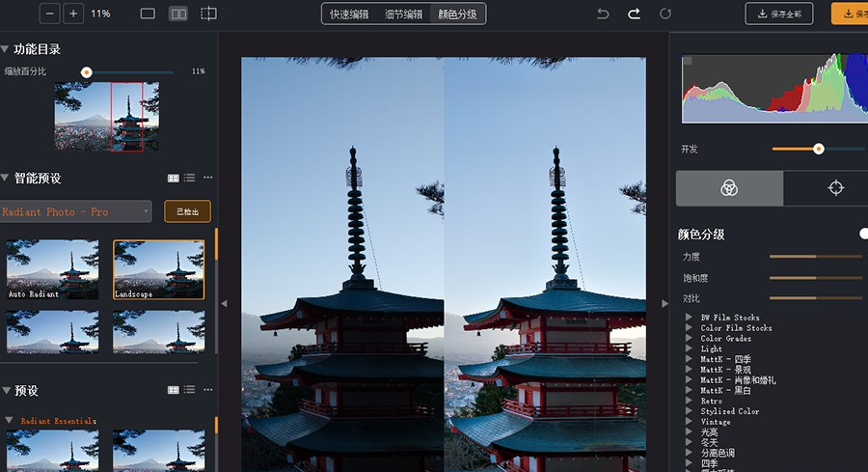The width and height of the screenshot is (868, 472).
Task: Switch to the 快速编辑 tab
Action: (x=349, y=14)
